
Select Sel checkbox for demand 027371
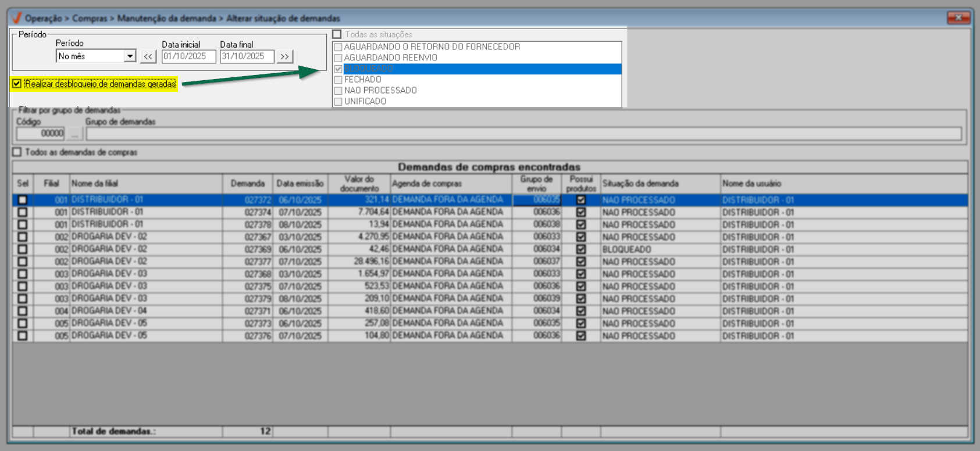click(23, 311)
